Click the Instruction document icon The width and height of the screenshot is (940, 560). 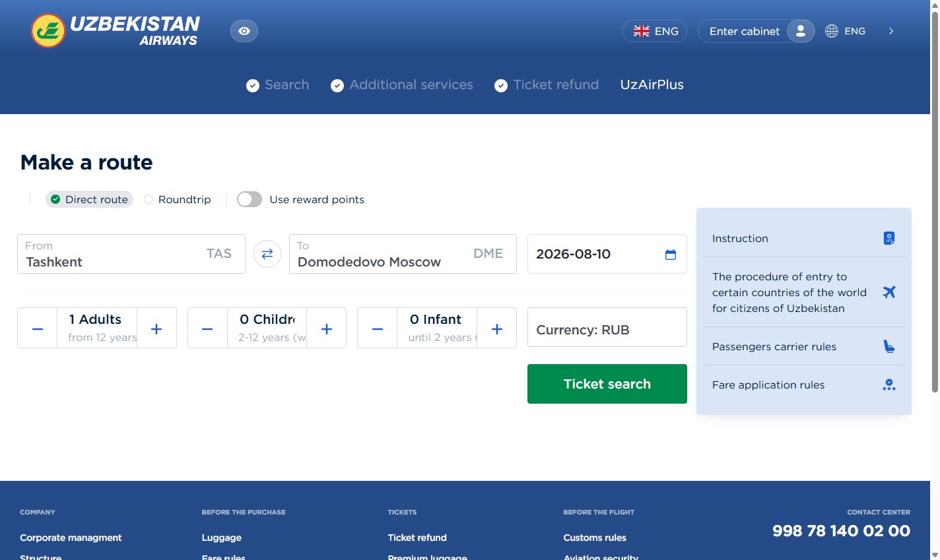point(889,238)
